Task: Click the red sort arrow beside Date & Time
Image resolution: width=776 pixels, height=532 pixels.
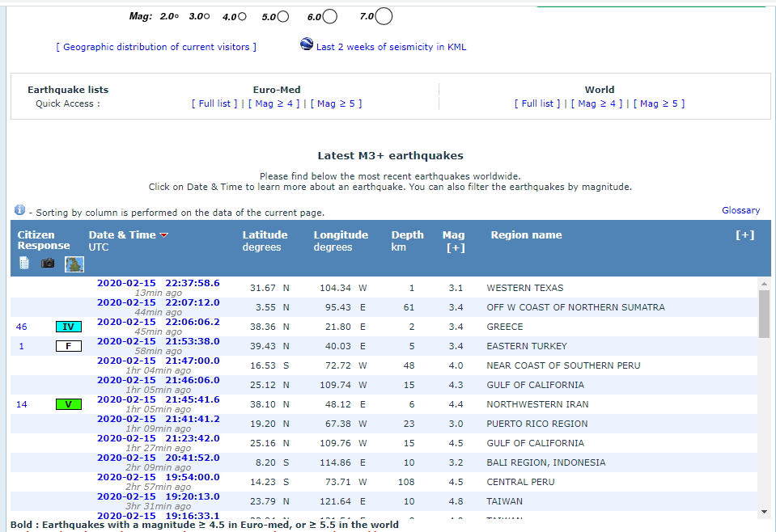Action: click(164, 235)
